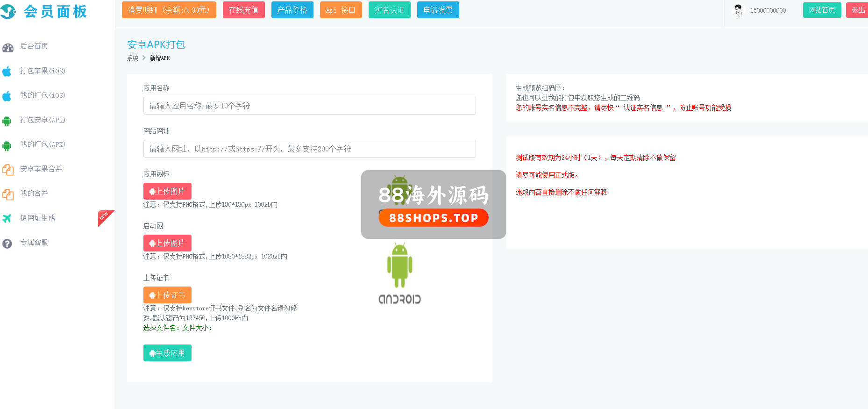Click the Android icon beside 打包安卓(APK)
The width and height of the screenshot is (868, 409).
point(7,121)
